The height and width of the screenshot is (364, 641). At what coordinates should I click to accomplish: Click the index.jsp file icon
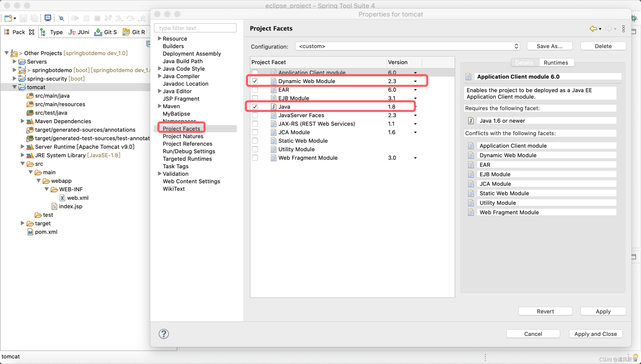point(55,206)
